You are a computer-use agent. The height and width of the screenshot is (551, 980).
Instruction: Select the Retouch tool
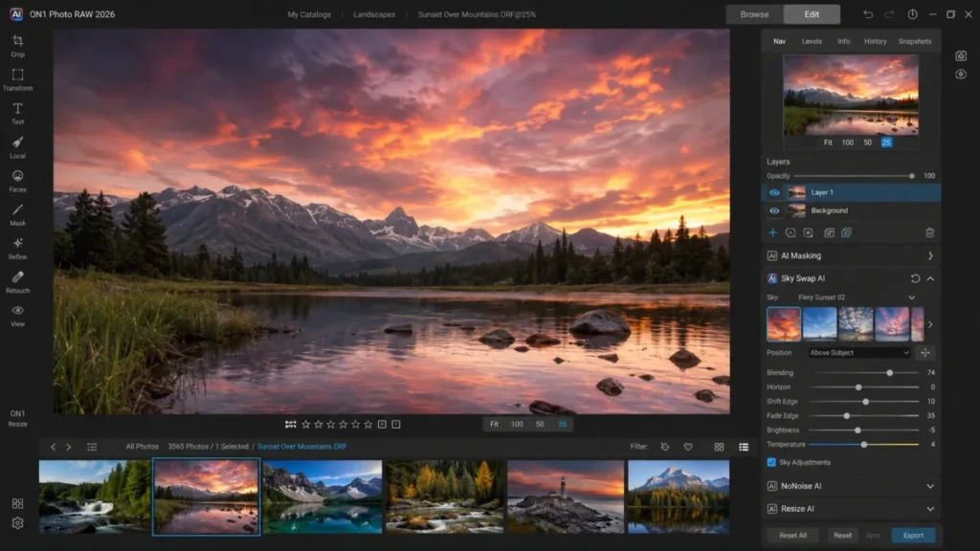coord(17,282)
